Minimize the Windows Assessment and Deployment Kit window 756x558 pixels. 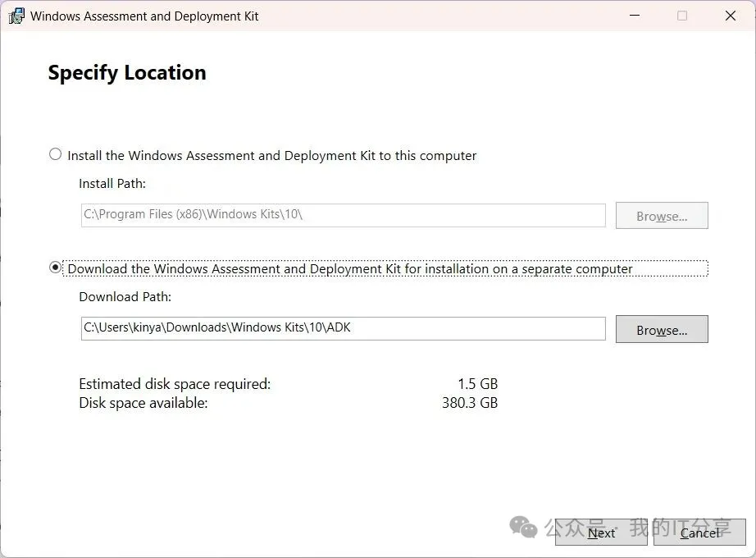(x=634, y=16)
